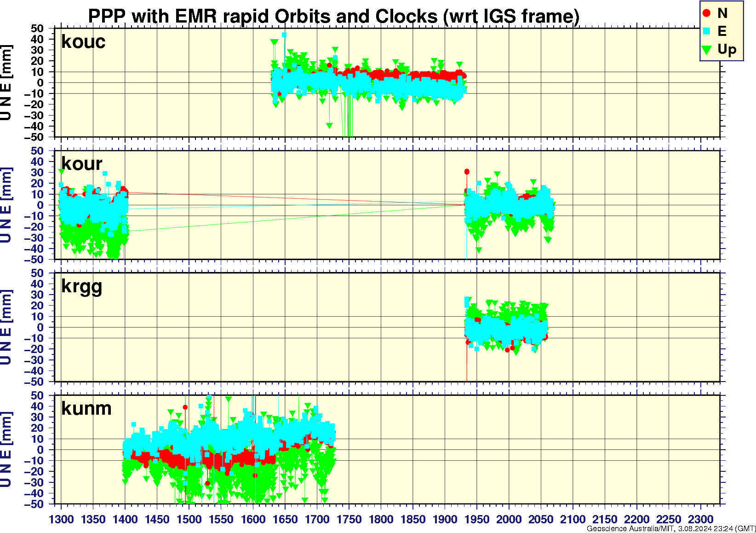
Task: Click the x-axis tick label 1400
Action: tap(125, 520)
